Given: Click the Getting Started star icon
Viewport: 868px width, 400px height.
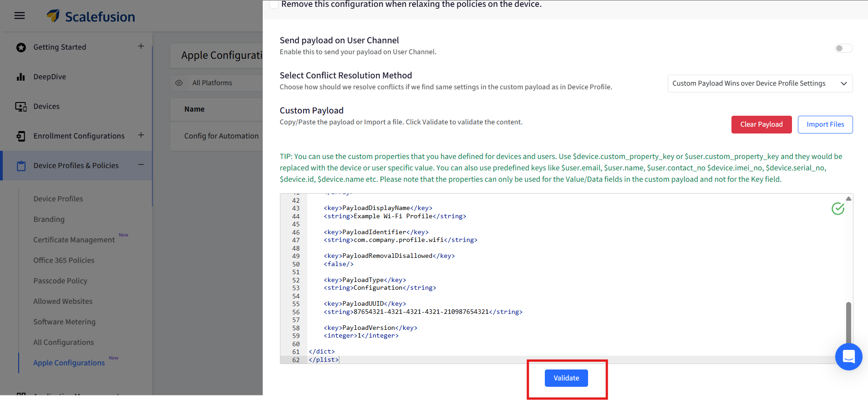Looking at the screenshot, I should point(21,47).
